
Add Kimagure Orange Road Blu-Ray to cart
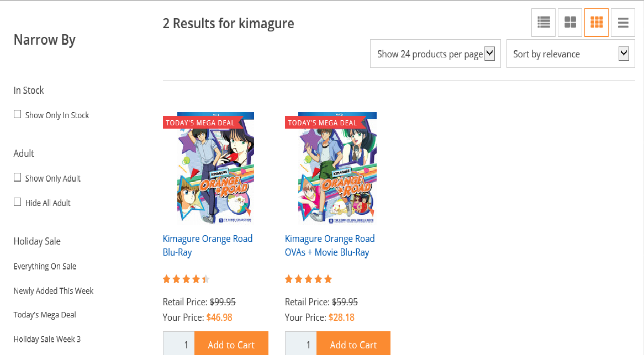click(x=231, y=345)
